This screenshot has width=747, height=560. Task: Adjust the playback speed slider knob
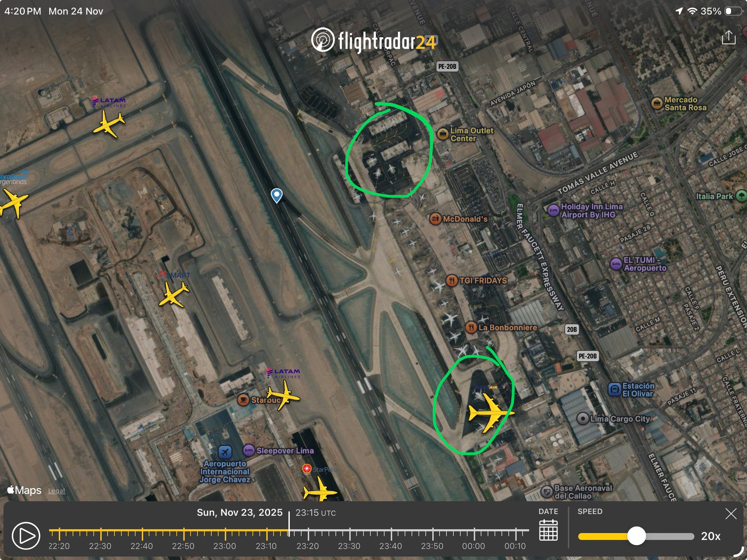click(637, 536)
